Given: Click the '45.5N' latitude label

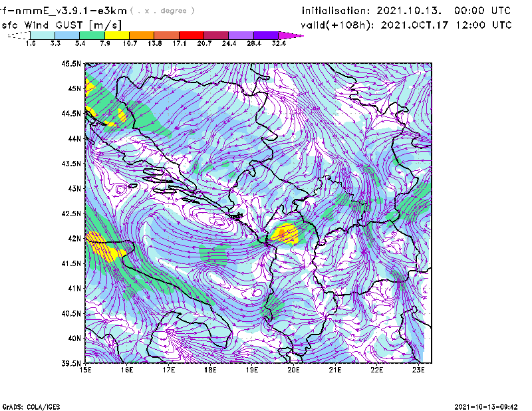Looking at the screenshot, I should pyautogui.click(x=71, y=63).
